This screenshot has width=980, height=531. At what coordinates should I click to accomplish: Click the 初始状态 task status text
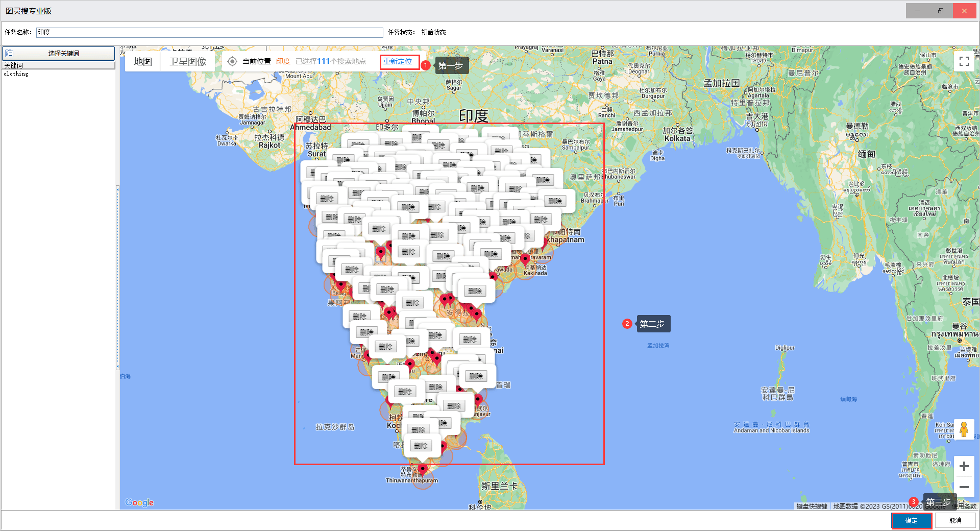[434, 32]
